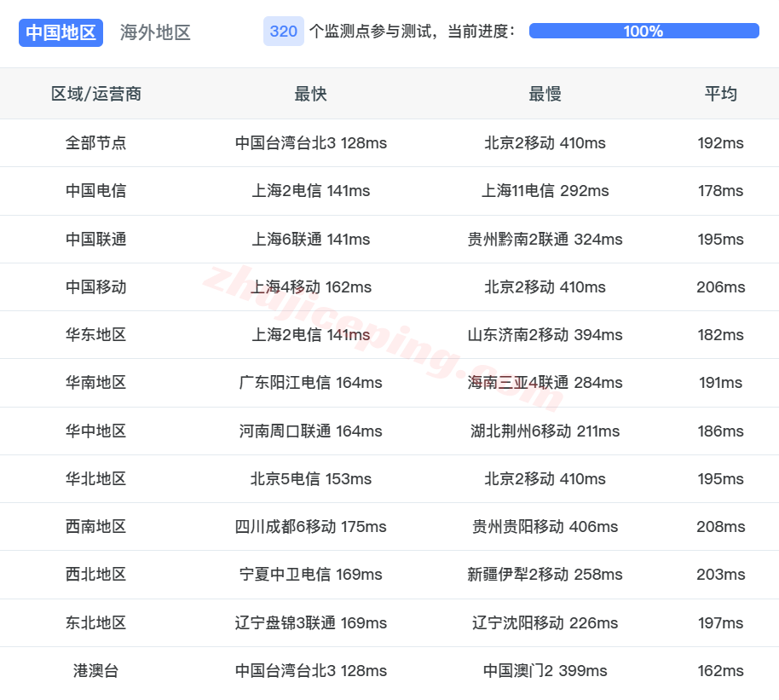This screenshot has height=700, width=779.
Task: Click the 320 monitoring points badge
Action: pos(283,32)
